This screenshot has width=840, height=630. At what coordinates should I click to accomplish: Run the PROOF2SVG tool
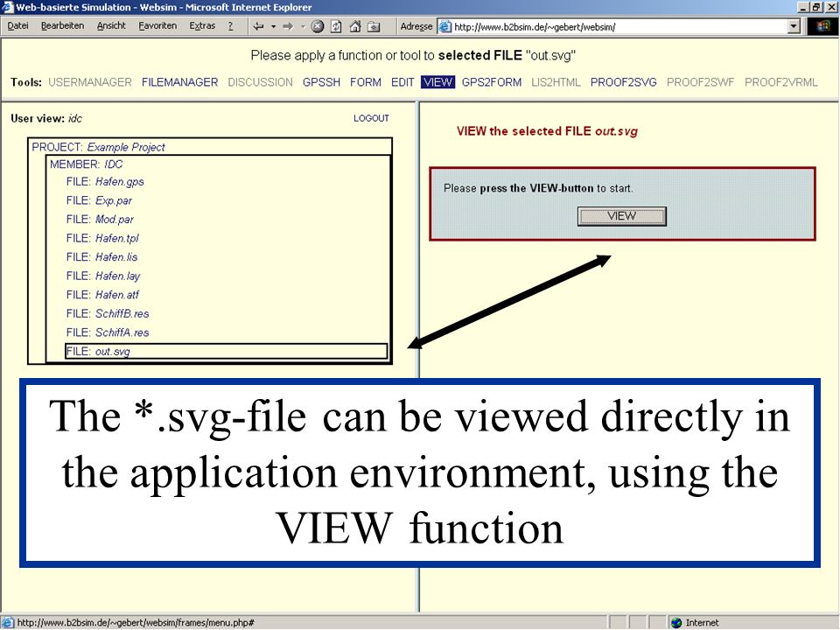tap(624, 82)
